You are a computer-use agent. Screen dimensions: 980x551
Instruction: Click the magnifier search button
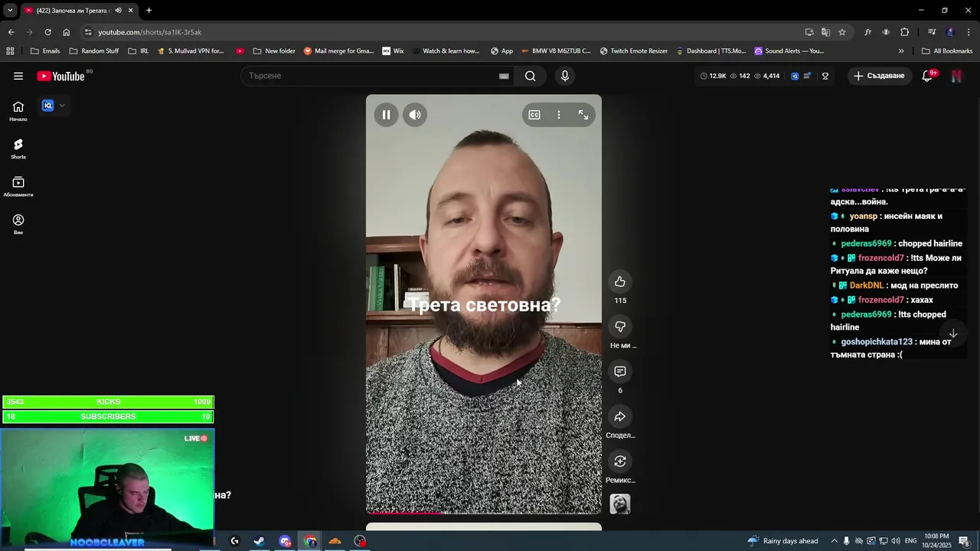530,76
